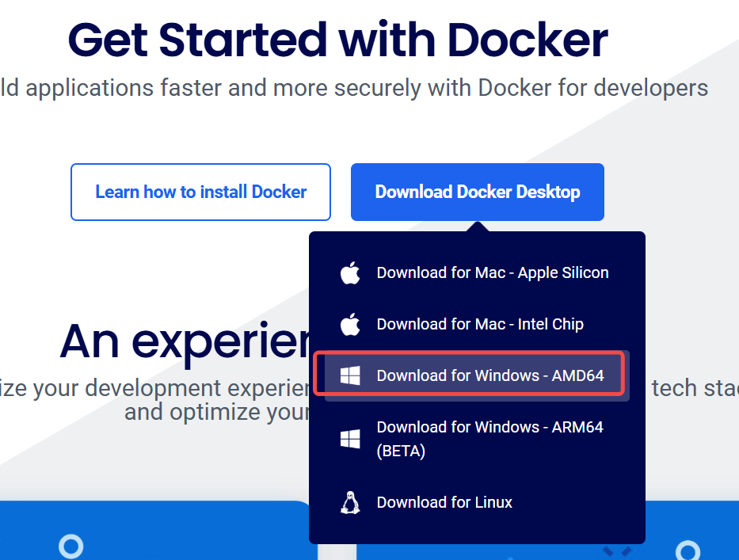Pick Download for Windows - AMD64 option
This screenshot has height=560, width=739.
pos(477,375)
